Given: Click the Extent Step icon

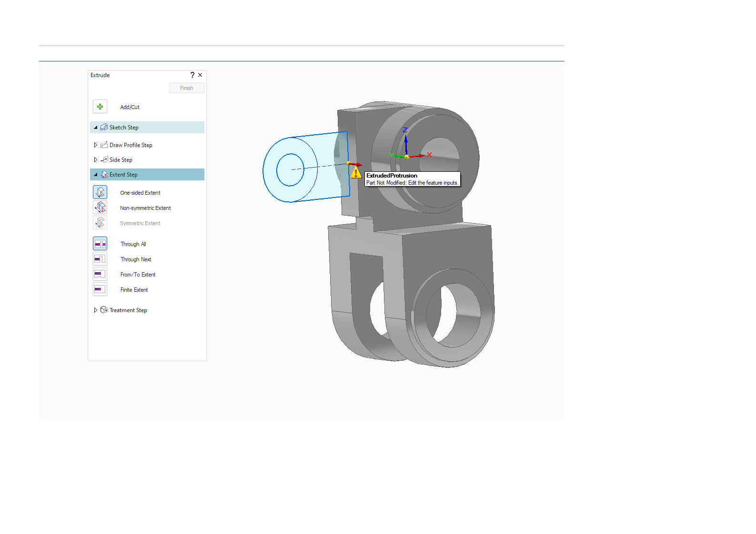Looking at the screenshot, I should pos(104,175).
